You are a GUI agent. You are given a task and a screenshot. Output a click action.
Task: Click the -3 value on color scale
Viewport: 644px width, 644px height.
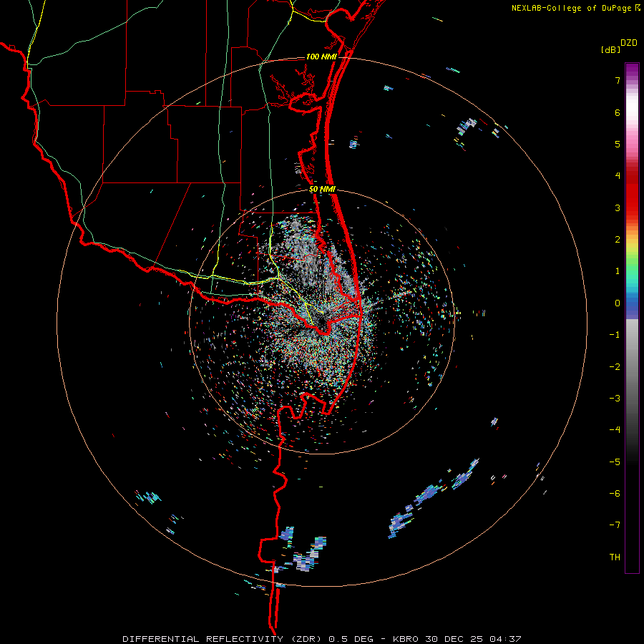tap(615, 399)
